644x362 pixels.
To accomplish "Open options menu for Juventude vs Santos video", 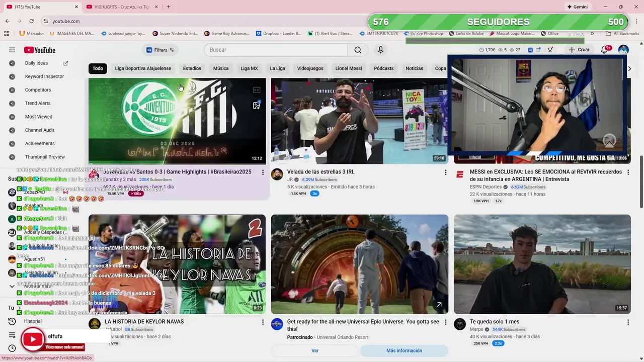I will (x=263, y=172).
